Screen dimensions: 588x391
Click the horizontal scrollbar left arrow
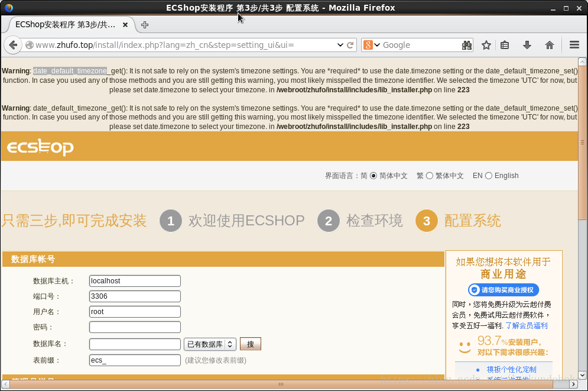[5, 384]
